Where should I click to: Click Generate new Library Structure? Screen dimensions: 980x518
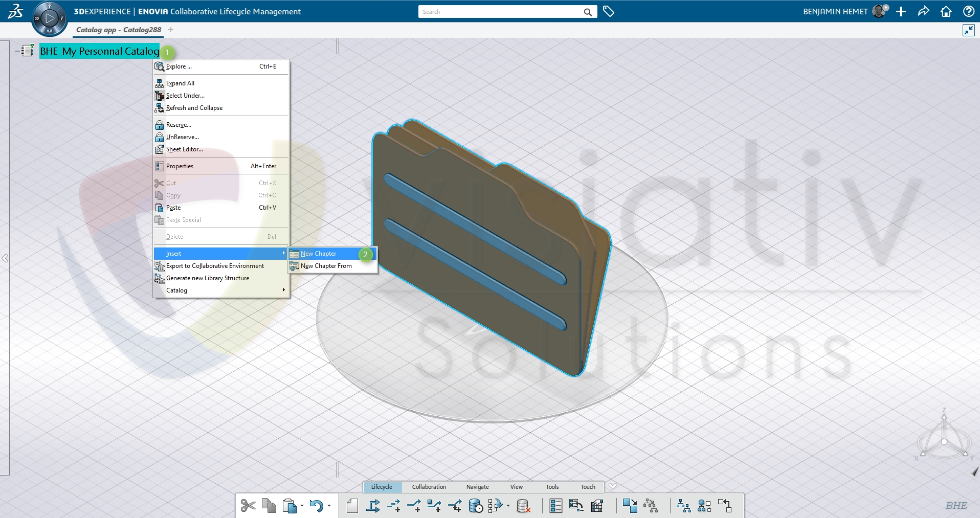(x=220, y=278)
